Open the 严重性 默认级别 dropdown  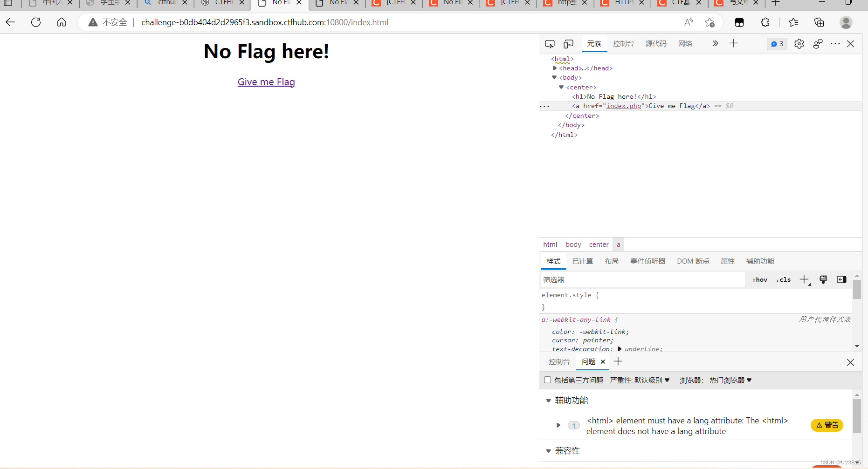pyautogui.click(x=640, y=381)
